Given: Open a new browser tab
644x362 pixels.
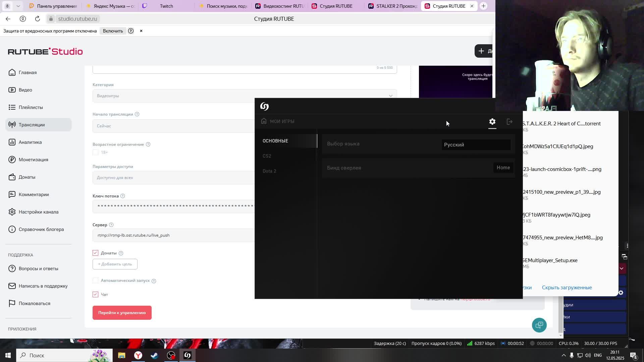Looking at the screenshot, I should click(483, 6).
